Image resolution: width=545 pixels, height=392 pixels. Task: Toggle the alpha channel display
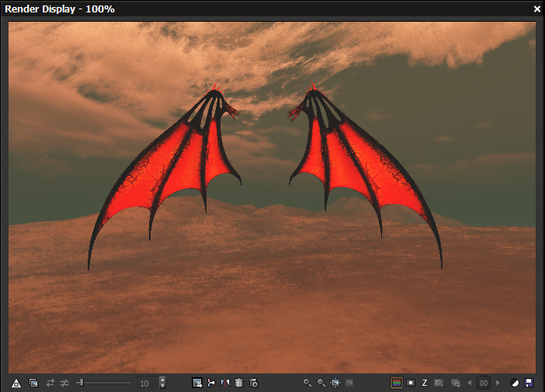click(x=411, y=383)
